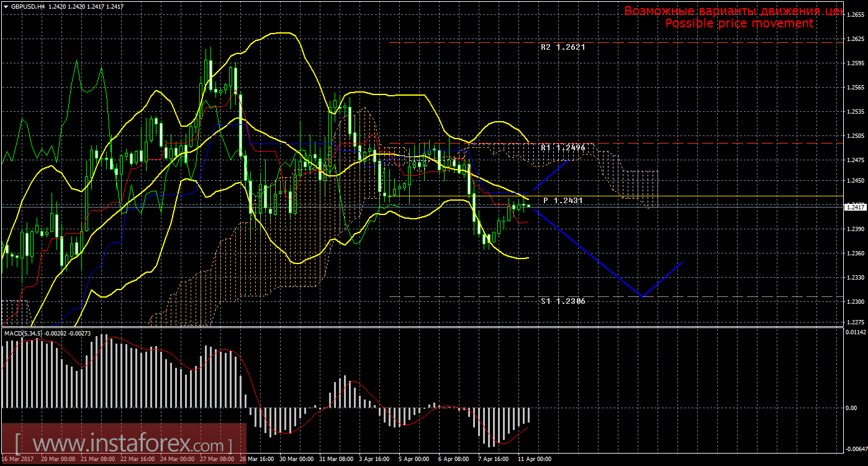Click the MACD(5,34,5) indicator label
Image resolution: width=868 pixels, height=466 pixels.
click(x=24, y=334)
